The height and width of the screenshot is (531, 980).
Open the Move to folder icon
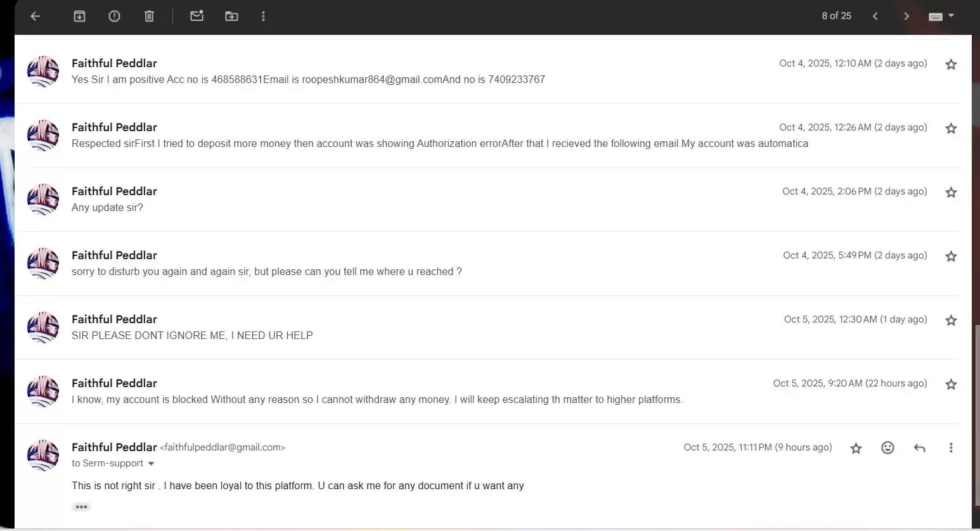(x=231, y=16)
